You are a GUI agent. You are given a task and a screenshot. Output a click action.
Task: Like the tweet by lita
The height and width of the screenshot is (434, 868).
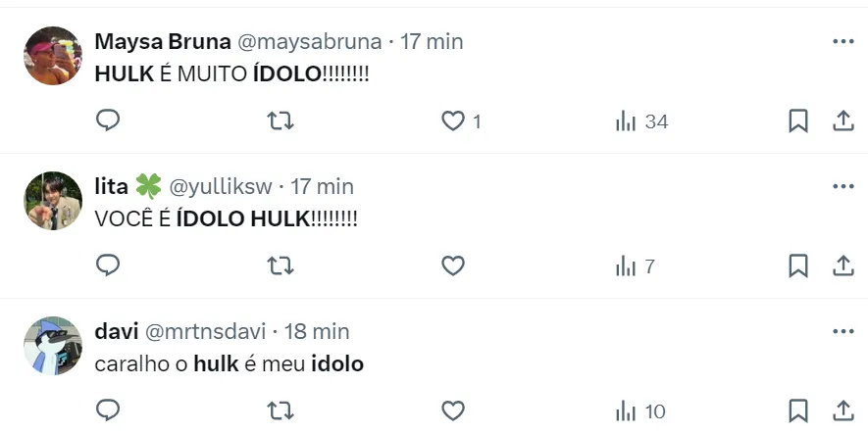[452, 265]
